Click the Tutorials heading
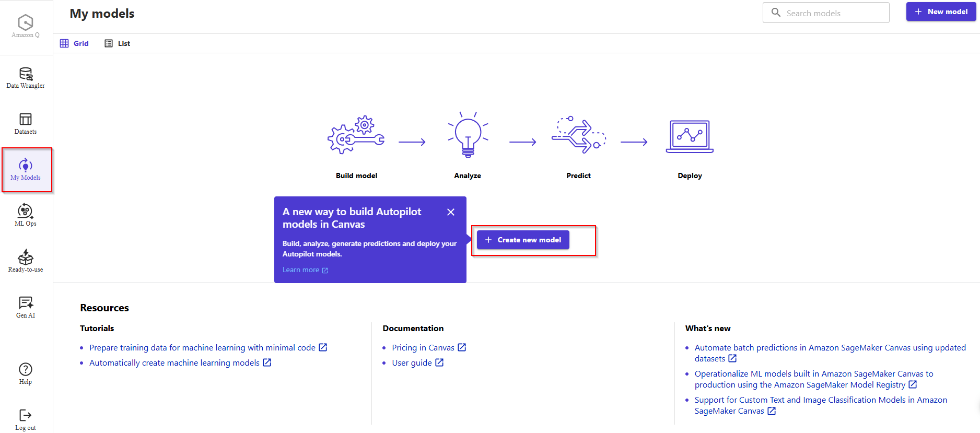980x433 pixels. click(97, 329)
